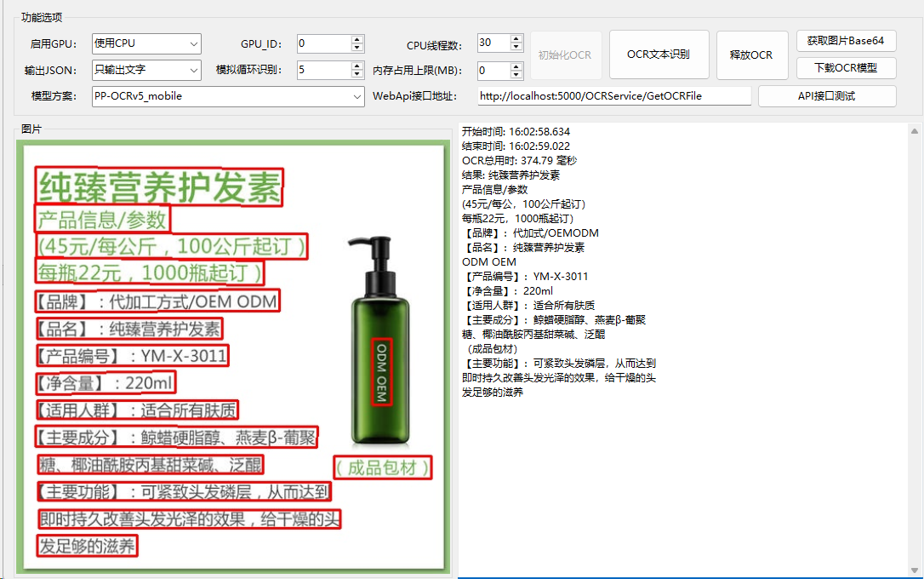Click the 纯臻营养护发素 title in the image
The height and width of the screenshot is (579, 924).
tap(159, 187)
